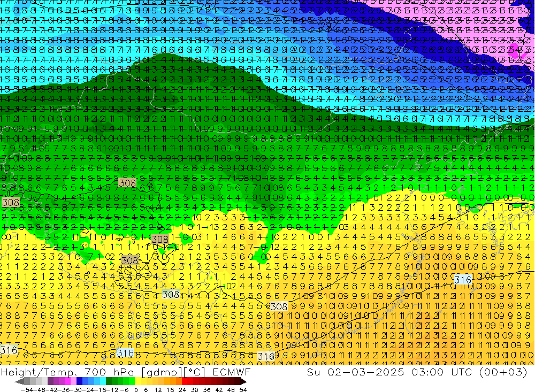Screen dimensions: 535x392
Task: Click the '308' contour label at the map's left edge
Action: [x=10, y=202]
